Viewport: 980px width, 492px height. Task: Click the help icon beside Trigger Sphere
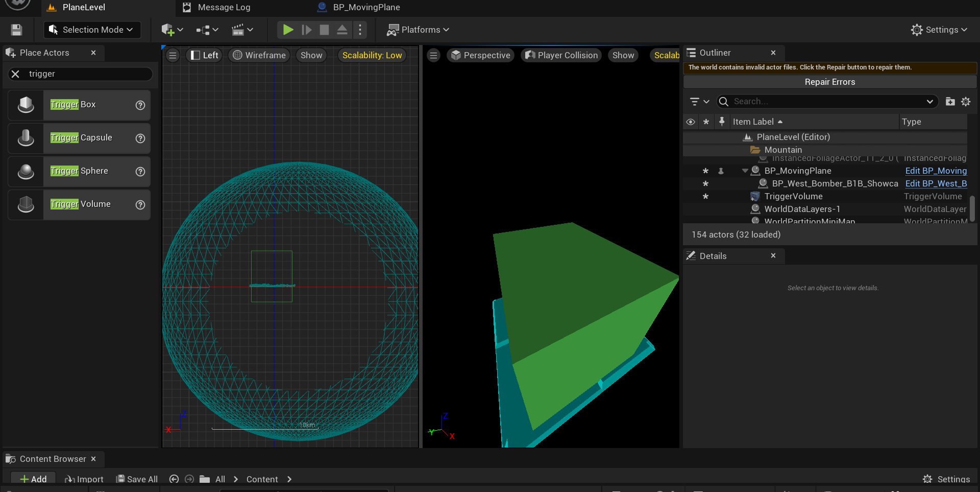pos(140,172)
